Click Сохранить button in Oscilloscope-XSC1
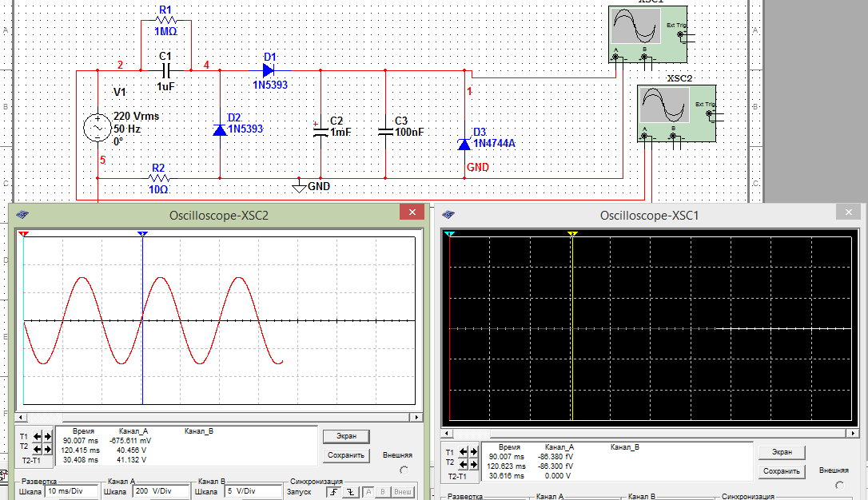The width and height of the screenshot is (868, 500). click(782, 471)
